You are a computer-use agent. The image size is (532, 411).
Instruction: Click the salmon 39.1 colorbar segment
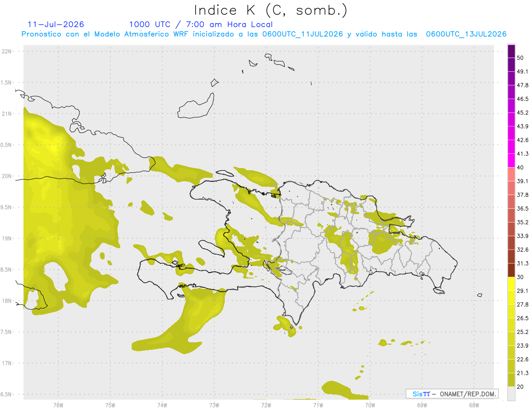tap(511, 174)
